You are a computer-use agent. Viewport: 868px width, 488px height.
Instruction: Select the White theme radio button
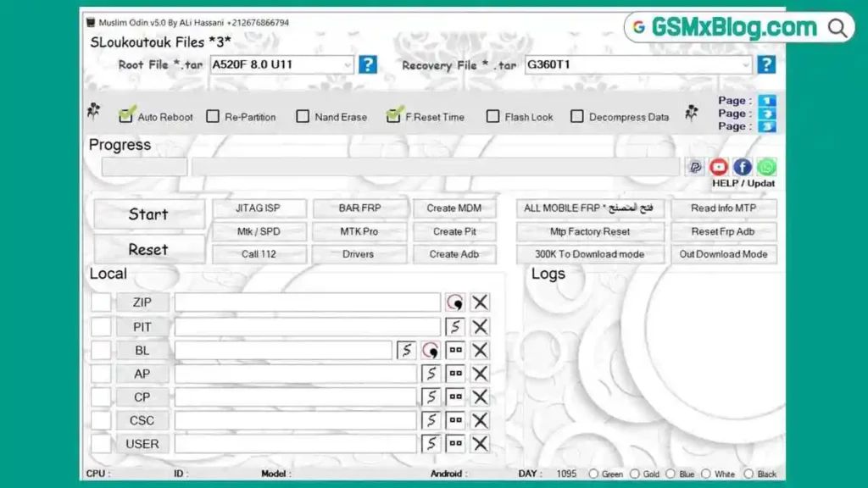click(x=706, y=474)
